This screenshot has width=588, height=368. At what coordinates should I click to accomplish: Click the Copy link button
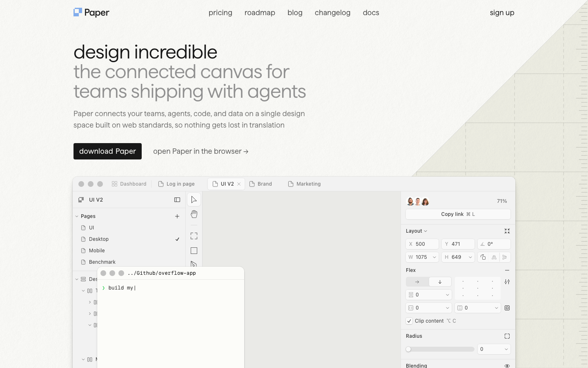pyautogui.click(x=458, y=214)
